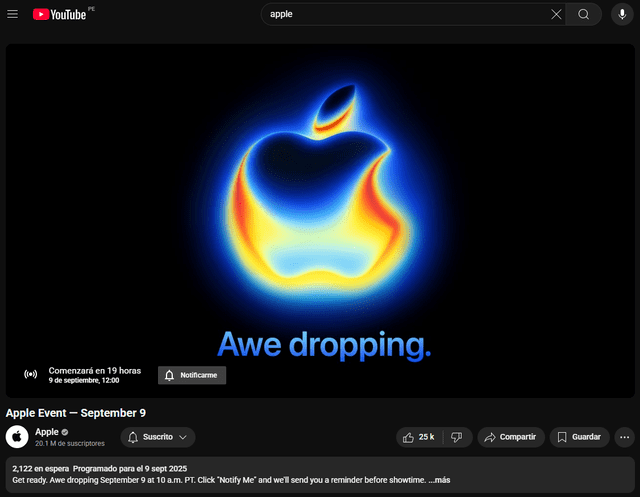This screenshot has height=497, width=640.
Task: Click the Compartir share button
Action: [x=511, y=437]
